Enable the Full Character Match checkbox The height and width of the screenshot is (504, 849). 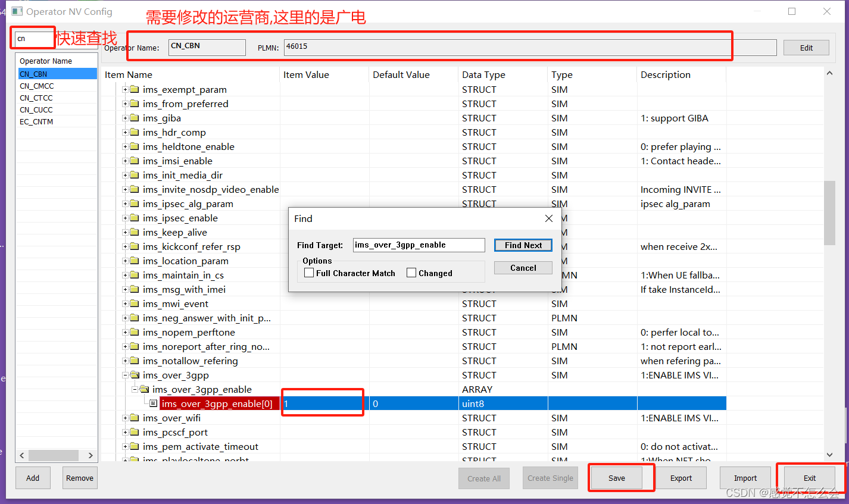click(308, 273)
